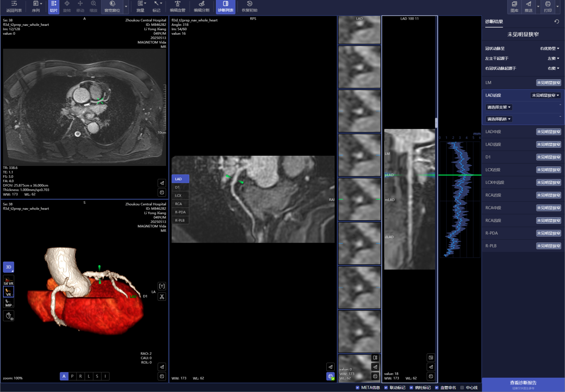
Task: Open the Edit Vessel (编辑血管) tool
Action: click(x=177, y=6)
